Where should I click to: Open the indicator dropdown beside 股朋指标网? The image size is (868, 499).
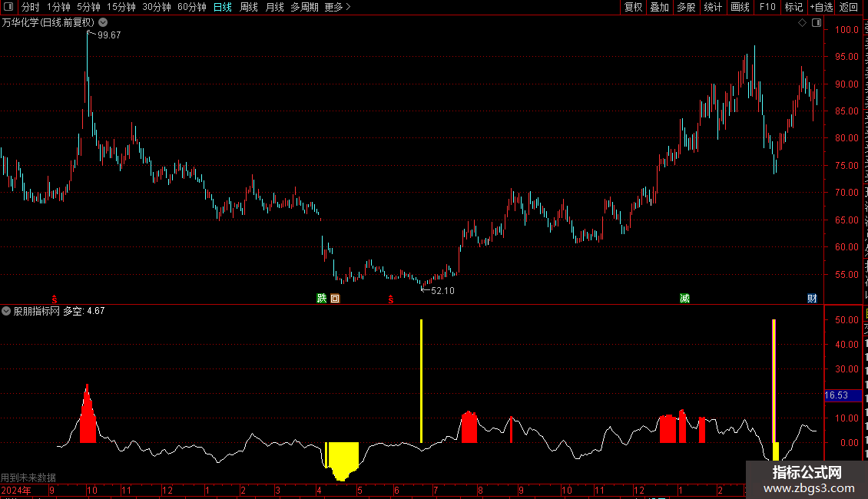(6, 311)
